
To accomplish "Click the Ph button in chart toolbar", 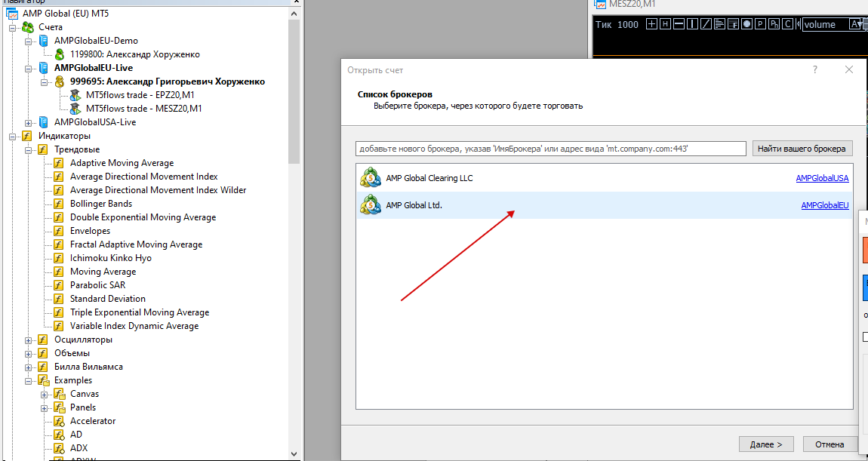I will 774,24.
